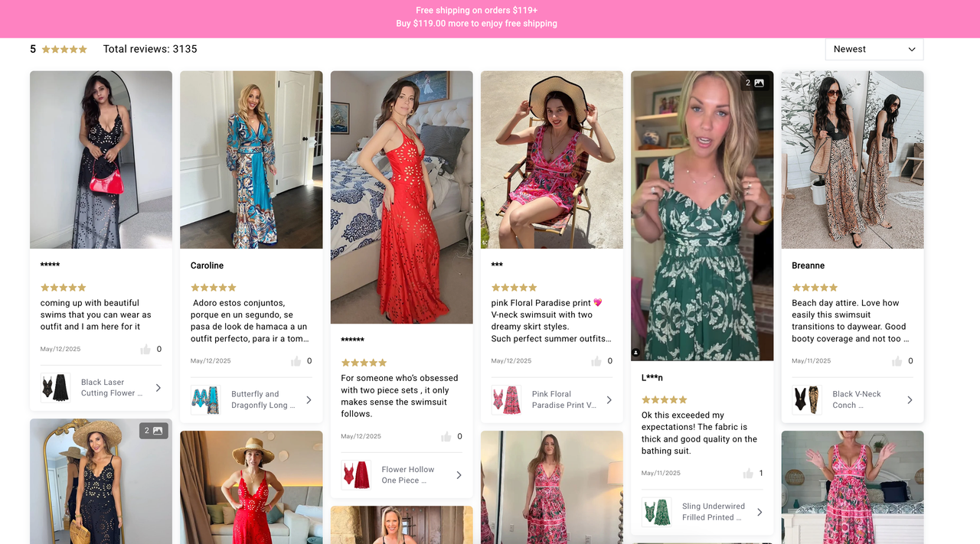Like the pink Floral Paradise review
The width and height of the screenshot is (980, 544).
coord(596,361)
